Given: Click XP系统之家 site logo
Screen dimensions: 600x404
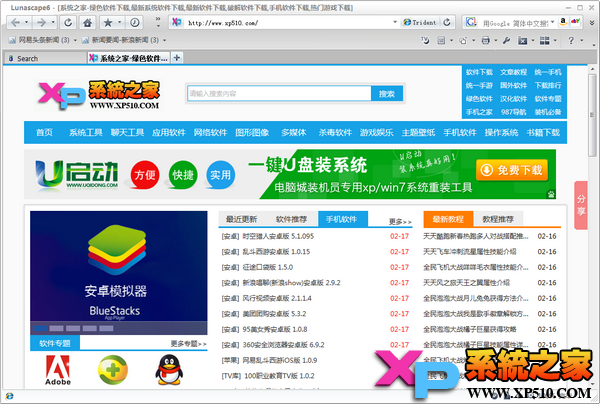Looking at the screenshot, I should (x=99, y=95).
